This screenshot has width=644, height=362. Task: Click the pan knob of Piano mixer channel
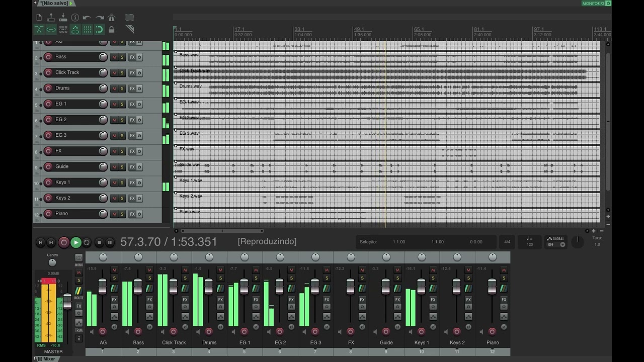coord(493,257)
